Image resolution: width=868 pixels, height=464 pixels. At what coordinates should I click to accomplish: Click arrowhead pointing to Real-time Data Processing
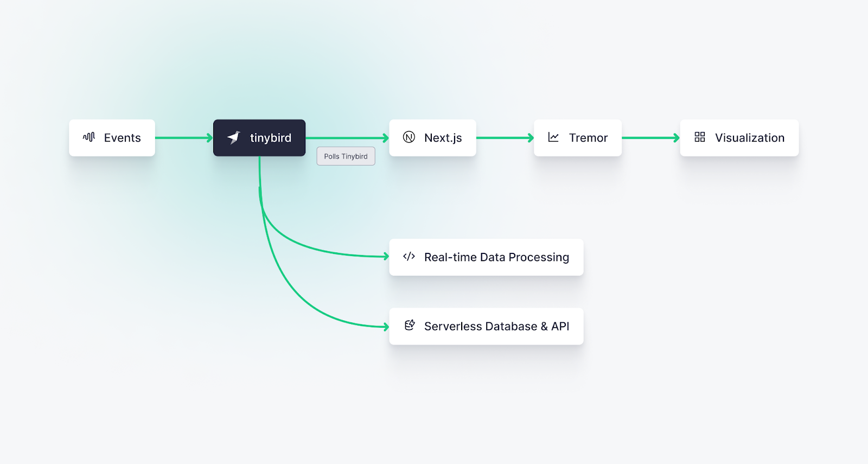tap(386, 256)
